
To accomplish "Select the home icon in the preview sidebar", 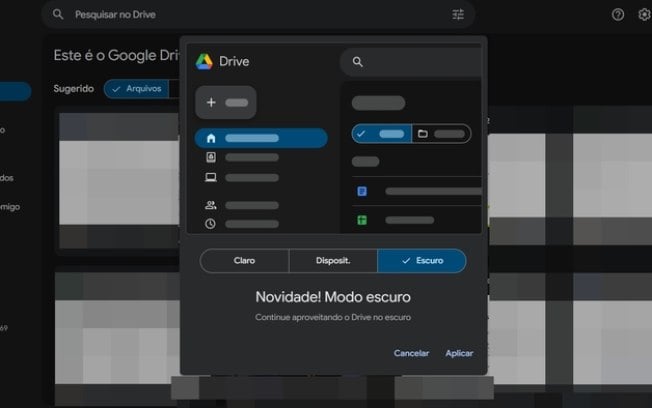I will [211, 138].
